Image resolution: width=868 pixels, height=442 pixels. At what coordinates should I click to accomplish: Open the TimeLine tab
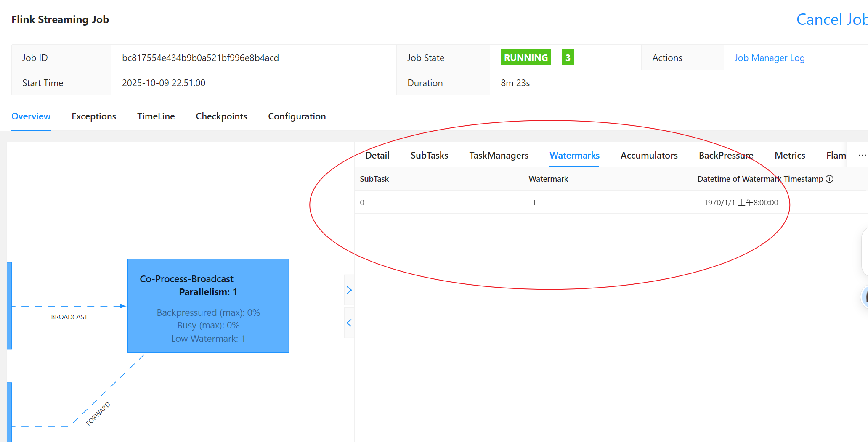(156, 116)
